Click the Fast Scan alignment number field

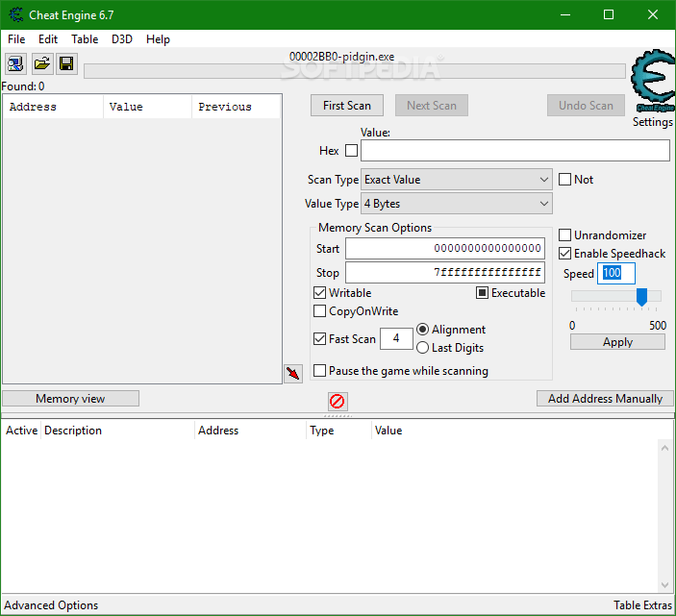[x=396, y=338]
